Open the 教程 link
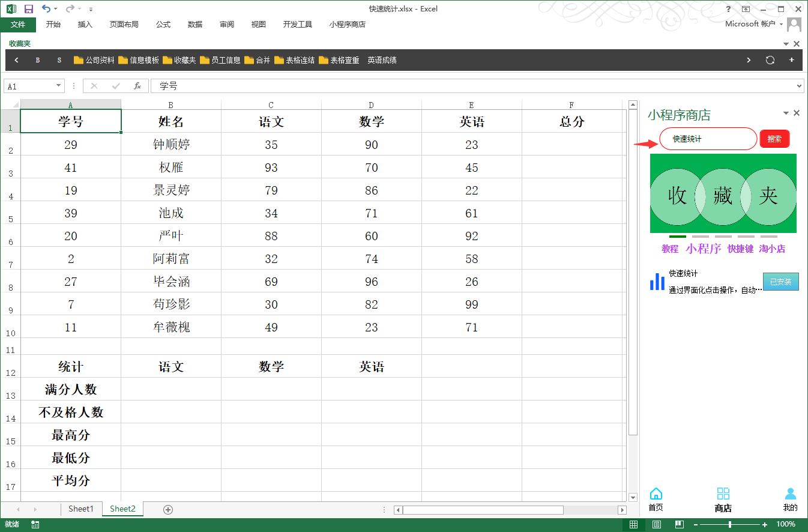 click(670, 249)
